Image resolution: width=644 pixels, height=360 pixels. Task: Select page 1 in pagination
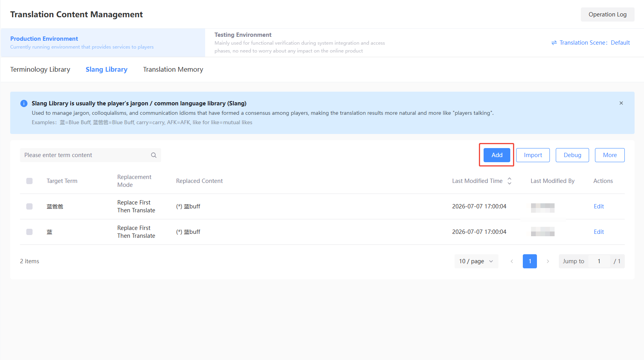point(530,261)
